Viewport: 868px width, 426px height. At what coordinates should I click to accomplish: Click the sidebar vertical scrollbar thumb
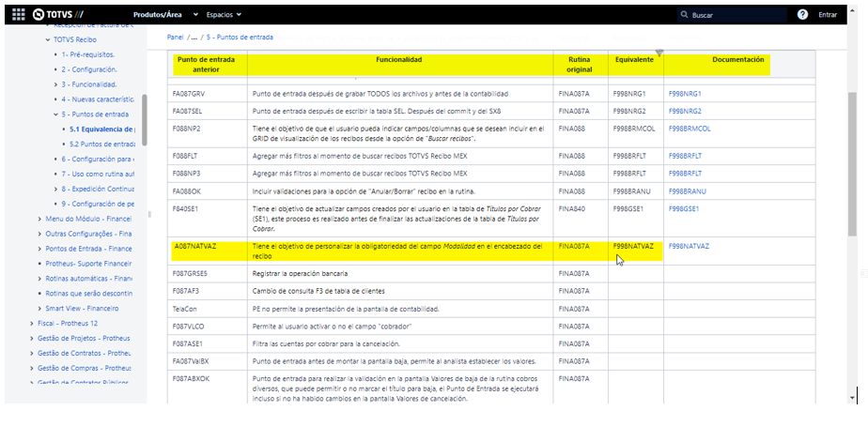click(145, 120)
